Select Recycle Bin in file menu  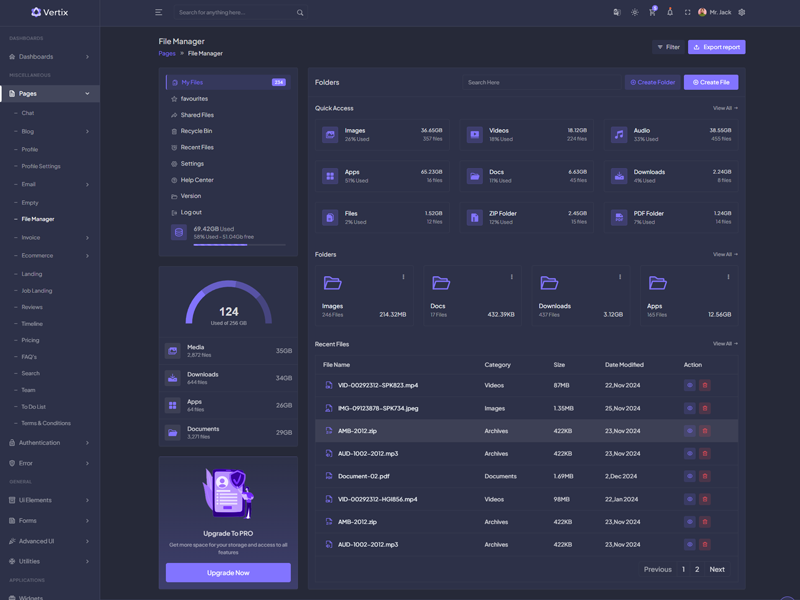pos(196,131)
